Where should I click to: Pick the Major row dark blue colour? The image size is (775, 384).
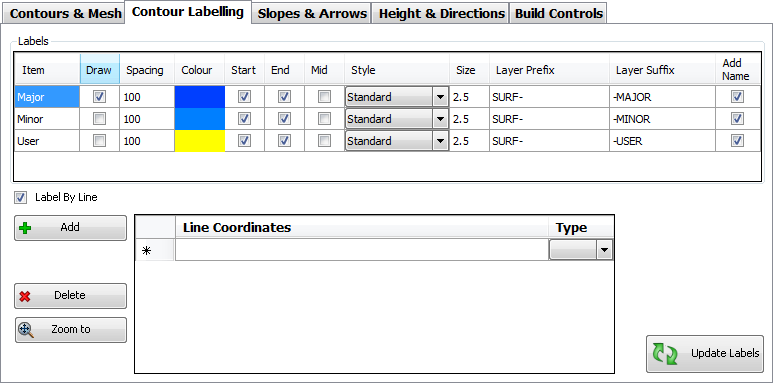[200, 97]
